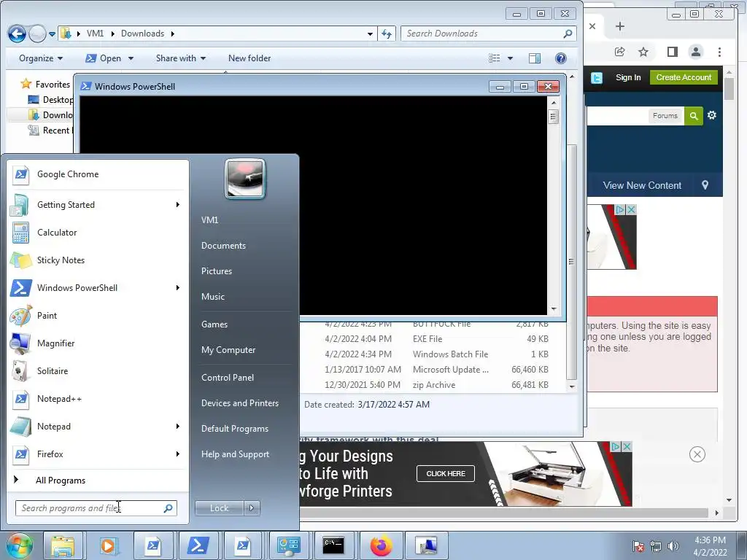Open the site Twitter icon
This screenshot has height=560, width=747.
[597, 77]
